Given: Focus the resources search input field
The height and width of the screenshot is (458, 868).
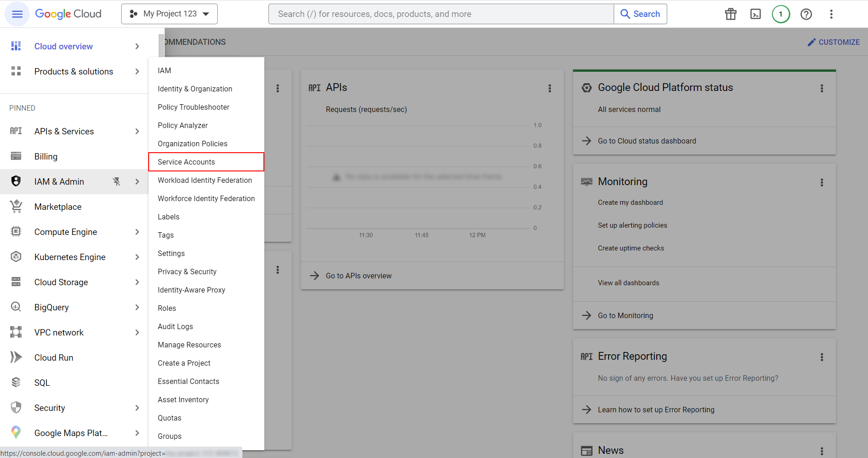Looking at the screenshot, I should 441,14.
